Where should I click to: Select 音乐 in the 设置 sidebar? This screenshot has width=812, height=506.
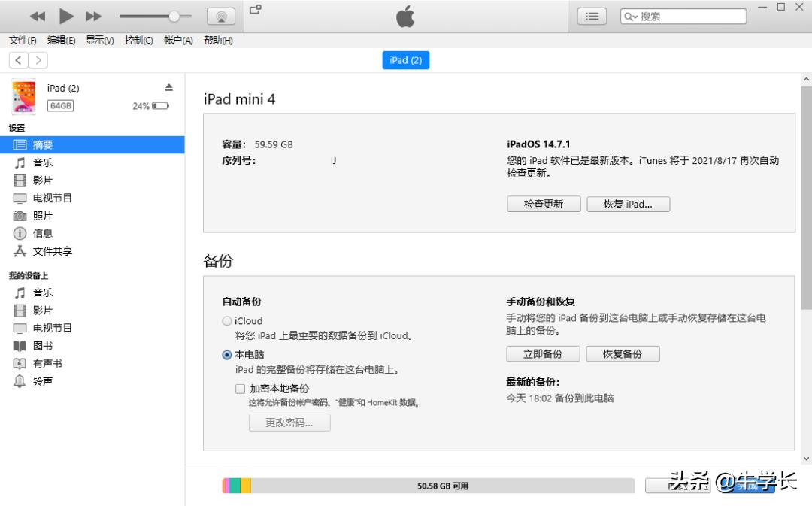pos(42,162)
